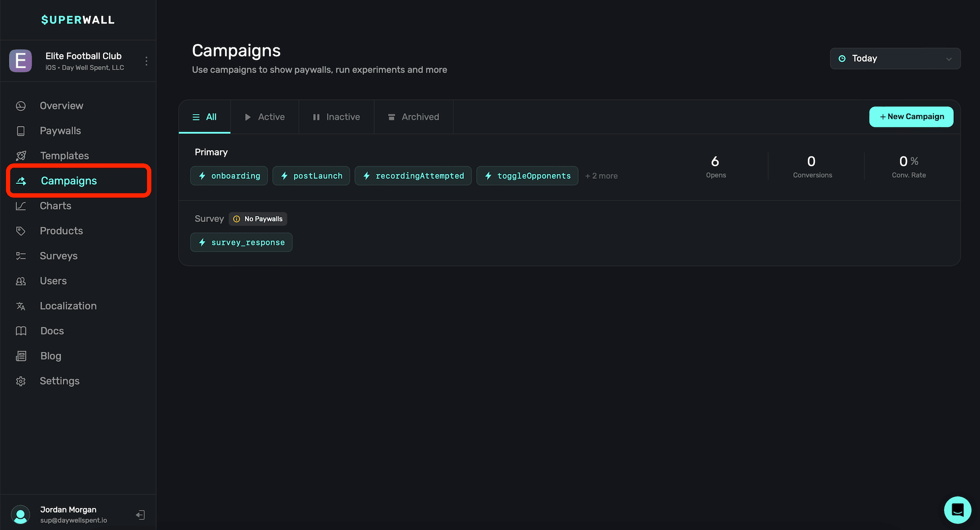Open the chat support bubble
980x530 pixels.
tap(957, 510)
